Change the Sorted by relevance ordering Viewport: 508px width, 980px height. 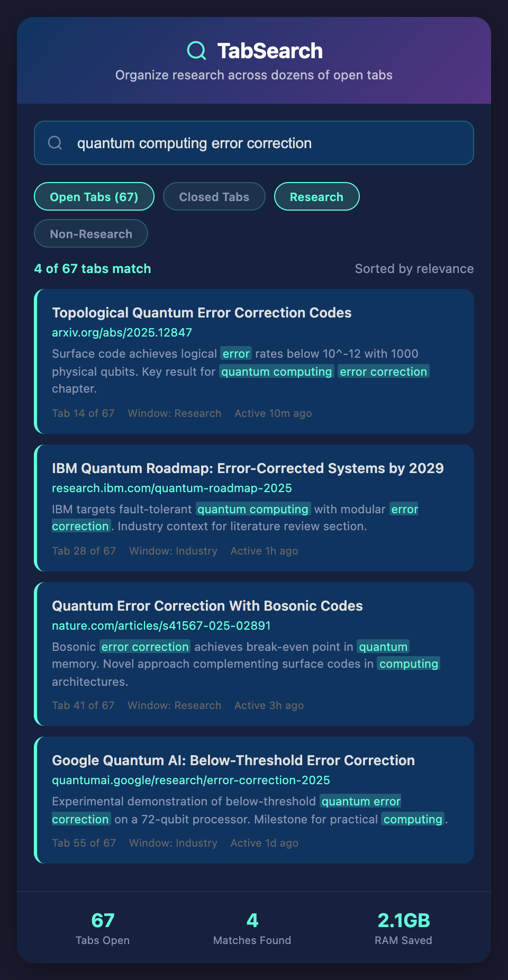(x=414, y=269)
